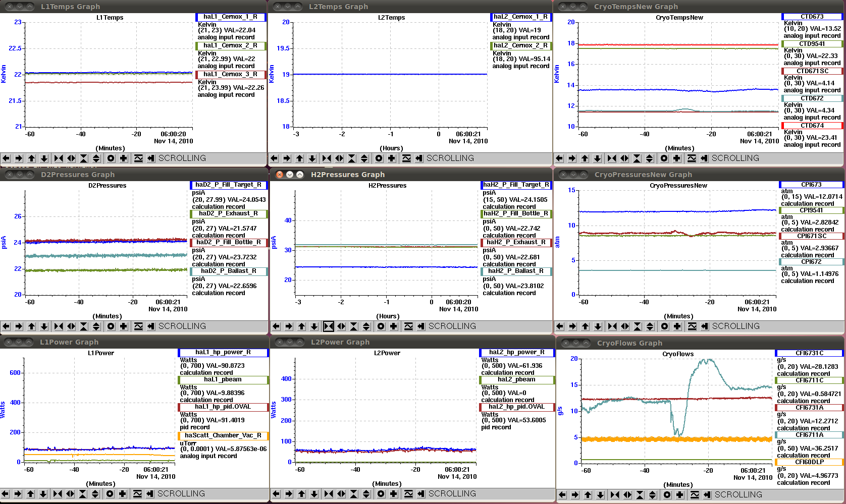Click circle auto-scale icon in L1Power Graph
The image size is (846, 504).
pyautogui.click(x=110, y=494)
